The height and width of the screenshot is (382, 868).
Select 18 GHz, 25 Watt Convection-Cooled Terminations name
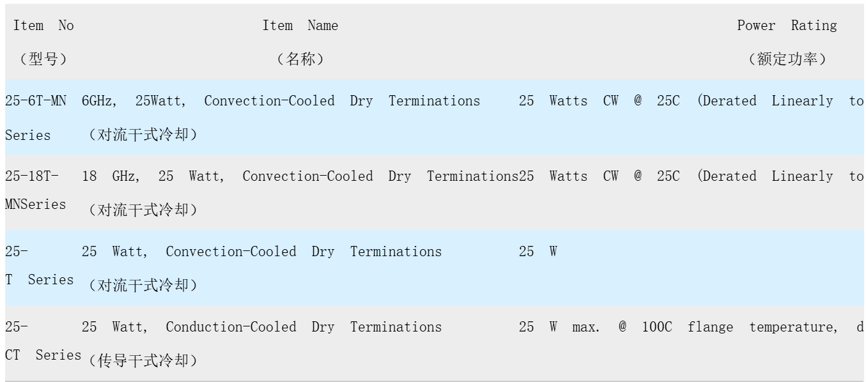(300, 176)
